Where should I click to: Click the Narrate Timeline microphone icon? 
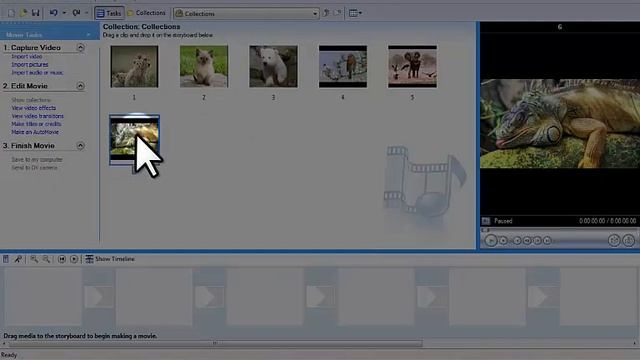pyautogui.click(x=18, y=259)
